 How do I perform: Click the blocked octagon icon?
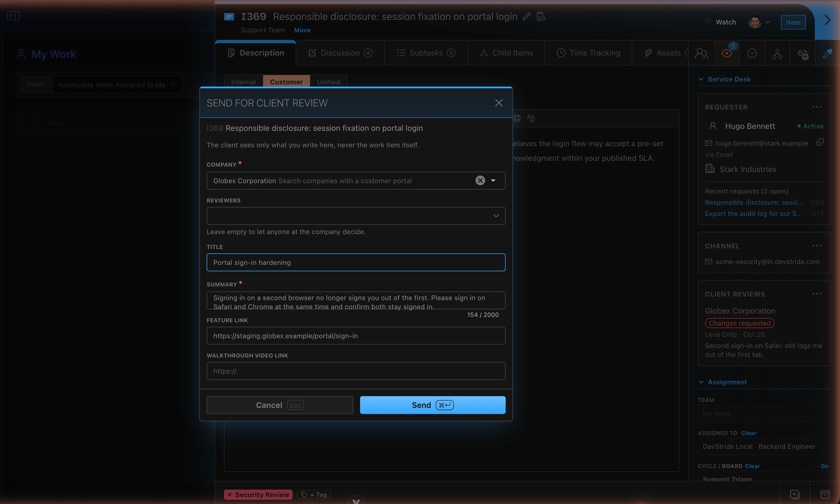pos(752,53)
